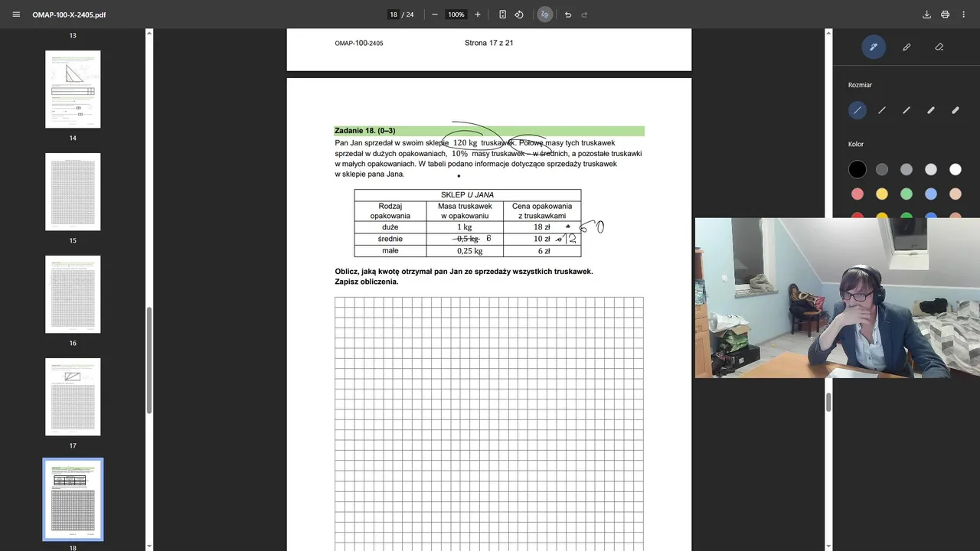Screen dimensions: 980x551
Task: Rotate the document counterclockwise
Action: (519, 15)
